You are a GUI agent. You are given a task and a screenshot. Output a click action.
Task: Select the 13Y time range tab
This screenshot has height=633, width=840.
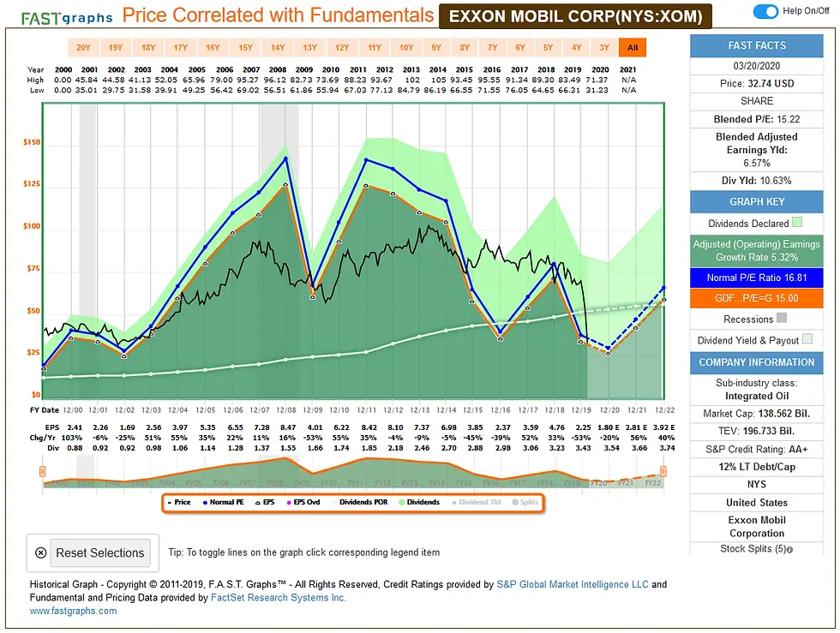coord(309,48)
